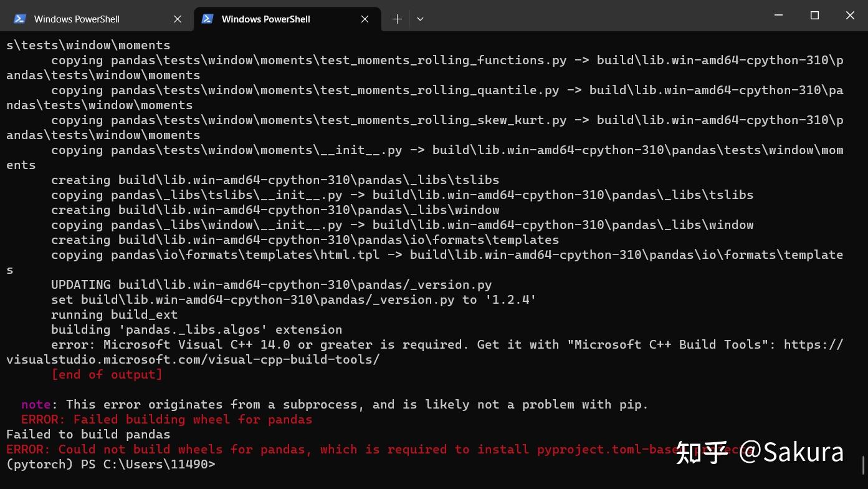The height and width of the screenshot is (489, 868).
Task: Click the X icon on the inactive PowerShell tab
Action: (x=177, y=19)
